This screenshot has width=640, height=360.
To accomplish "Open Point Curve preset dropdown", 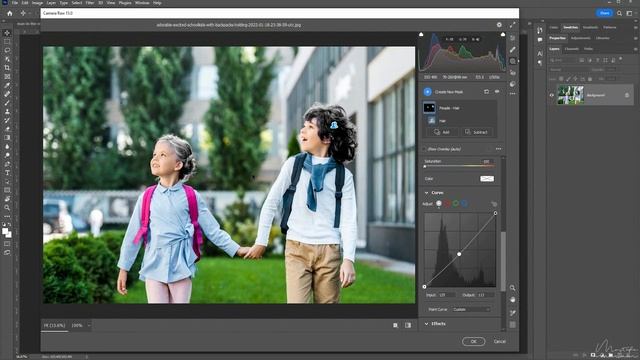I will tap(471, 309).
